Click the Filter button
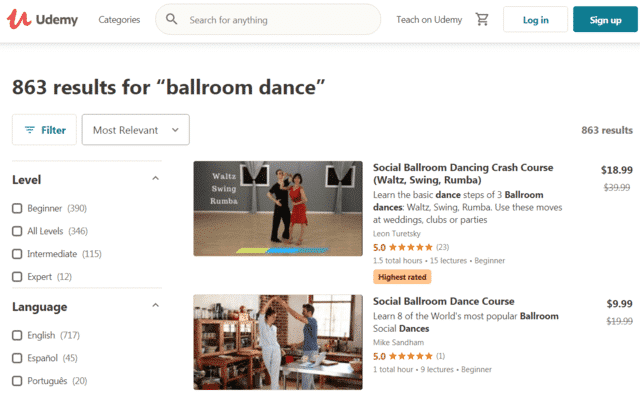Viewport: 640px width, 397px height. click(44, 130)
